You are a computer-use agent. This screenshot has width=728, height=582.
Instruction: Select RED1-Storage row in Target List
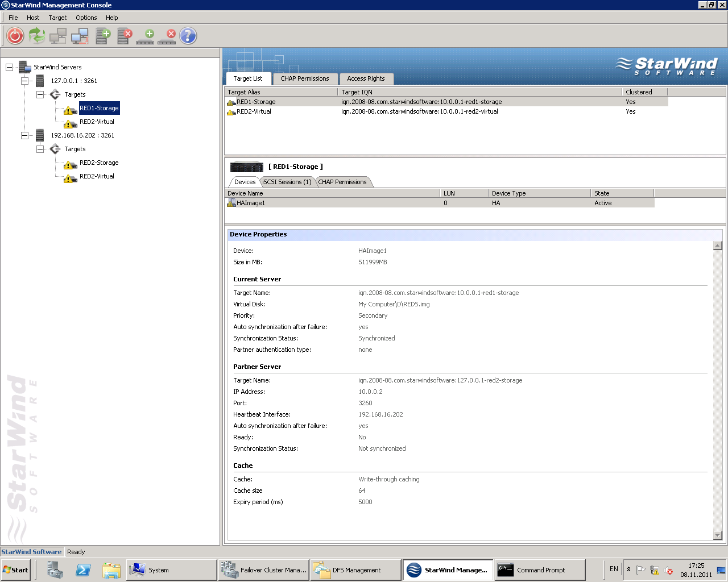pyautogui.click(x=446, y=102)
